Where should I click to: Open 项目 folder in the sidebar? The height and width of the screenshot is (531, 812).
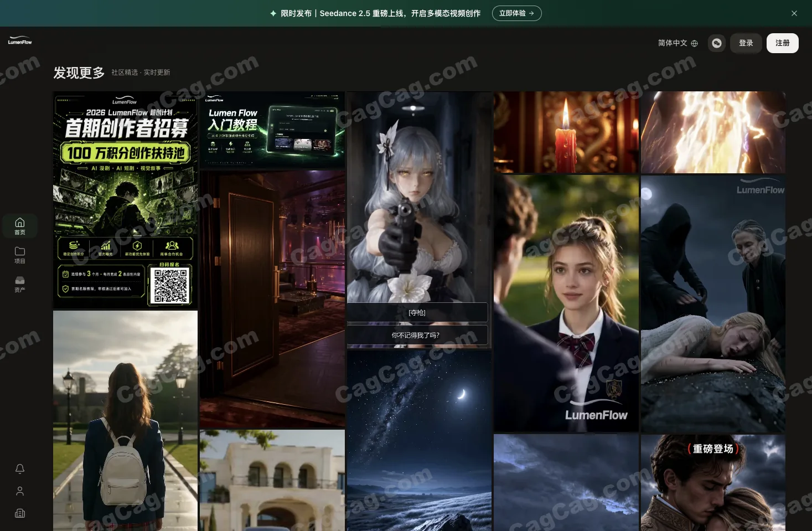coord(20,255)
